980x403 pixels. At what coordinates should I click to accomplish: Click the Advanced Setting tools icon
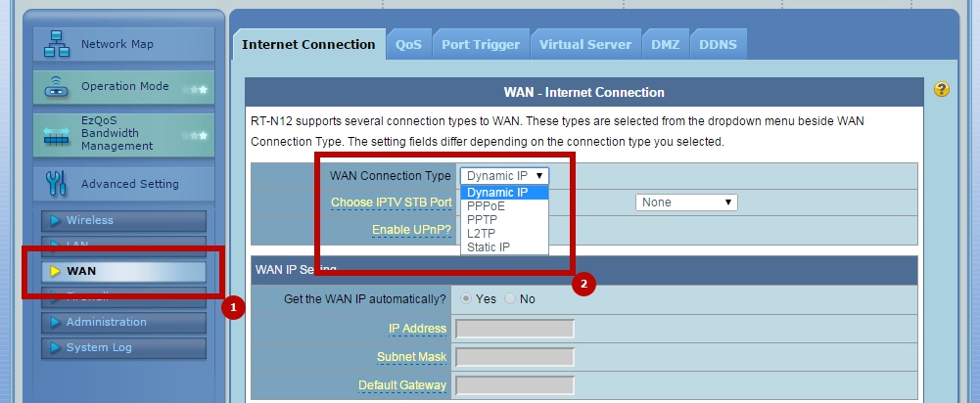click(x=56, y=183)
